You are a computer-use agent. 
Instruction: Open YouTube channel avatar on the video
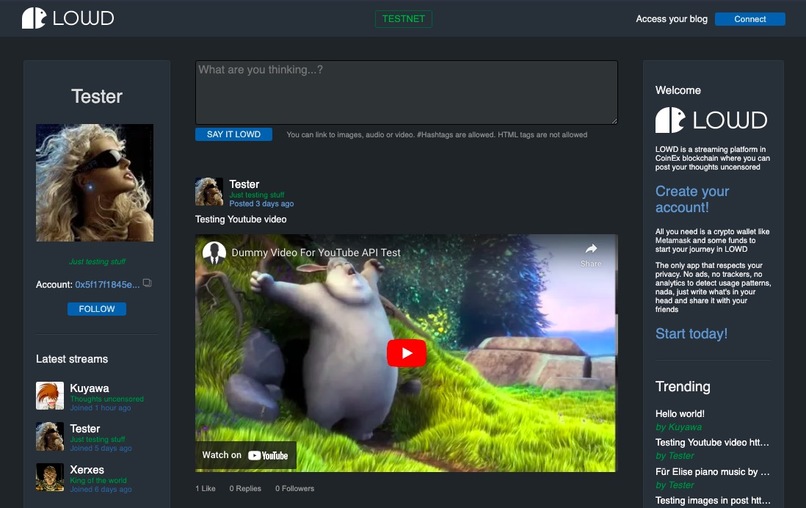214,252
